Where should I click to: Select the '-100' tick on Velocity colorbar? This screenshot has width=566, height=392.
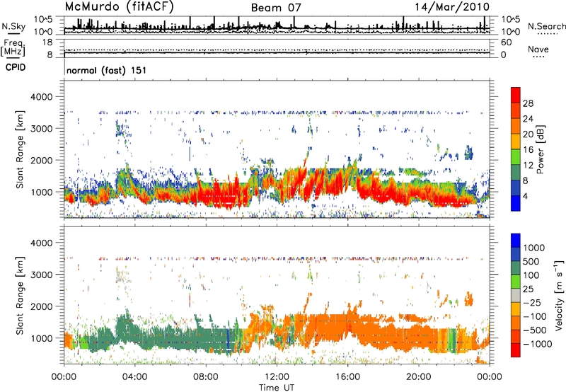pos(536,316)
